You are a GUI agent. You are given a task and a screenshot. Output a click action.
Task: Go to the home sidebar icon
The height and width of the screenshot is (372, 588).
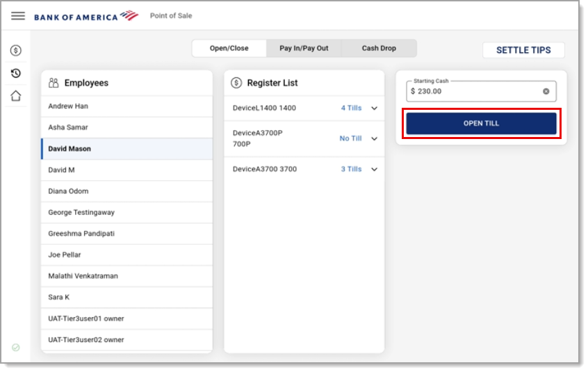pyautogui.click(x=16, y=96)
